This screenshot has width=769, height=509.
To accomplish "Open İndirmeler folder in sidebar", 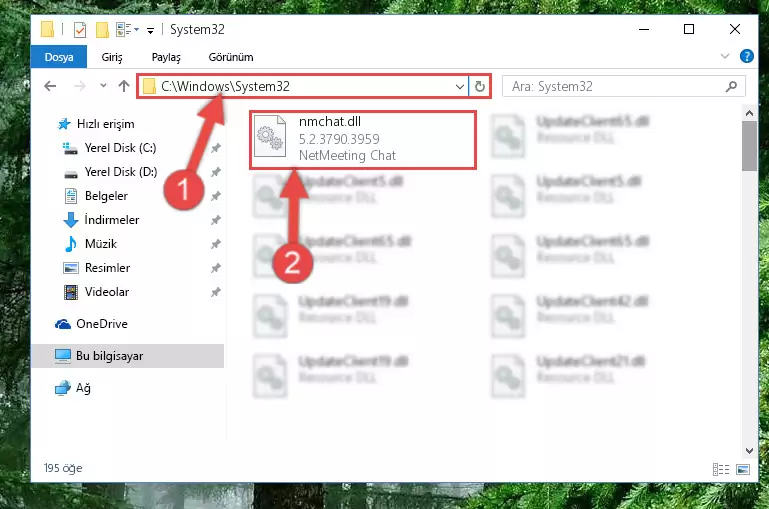I will 111,220.
